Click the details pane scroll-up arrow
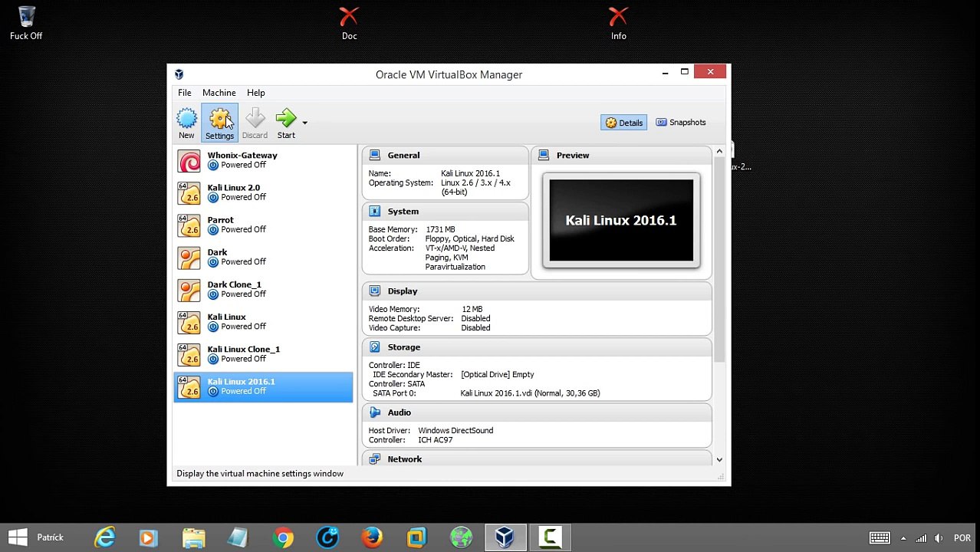This screenshot has height=552, width=980. 719,152
